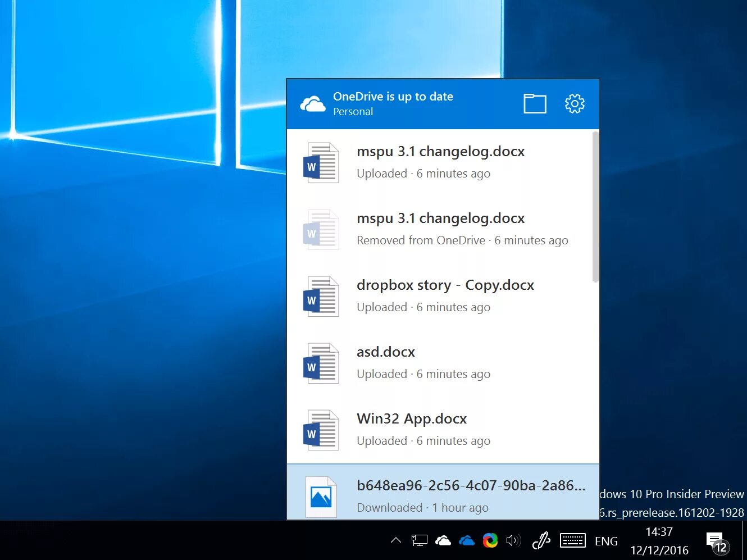Open Windows Ink Workspace from the taskbar
Viewport: 747px width, 560px height.
pos(540,540)
